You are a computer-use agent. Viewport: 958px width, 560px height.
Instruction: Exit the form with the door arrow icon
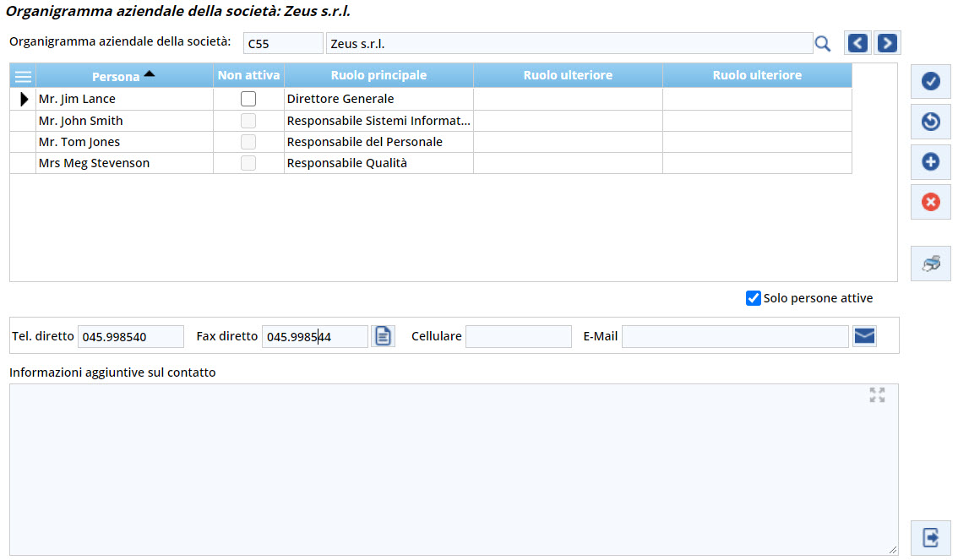point(930,537)
